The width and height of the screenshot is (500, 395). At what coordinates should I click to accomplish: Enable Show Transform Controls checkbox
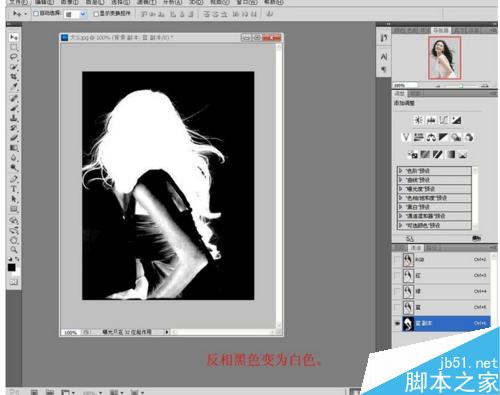coord(96,14)
